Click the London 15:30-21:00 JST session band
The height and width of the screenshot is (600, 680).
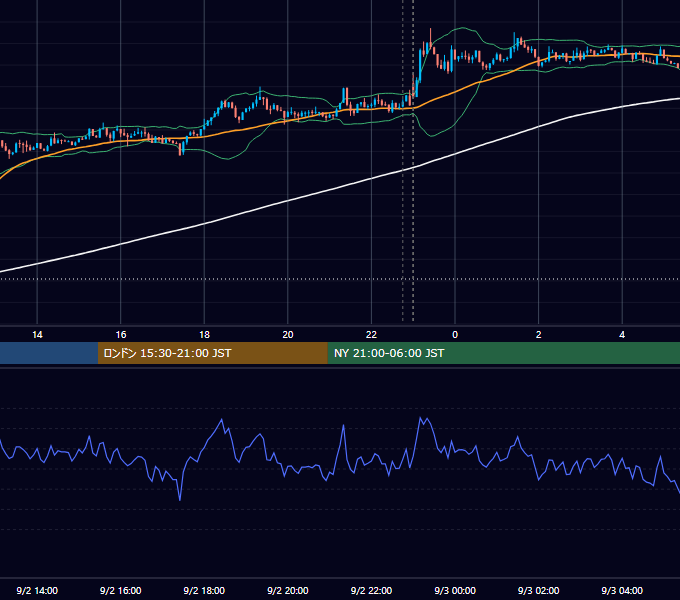pyautogui.click(x=212, y=353)
